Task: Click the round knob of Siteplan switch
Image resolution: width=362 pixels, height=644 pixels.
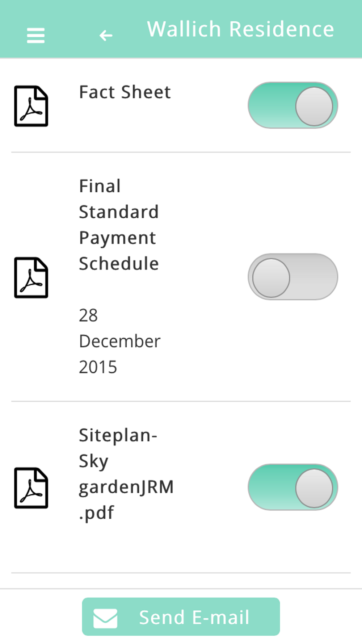Action: coord(314,488)
